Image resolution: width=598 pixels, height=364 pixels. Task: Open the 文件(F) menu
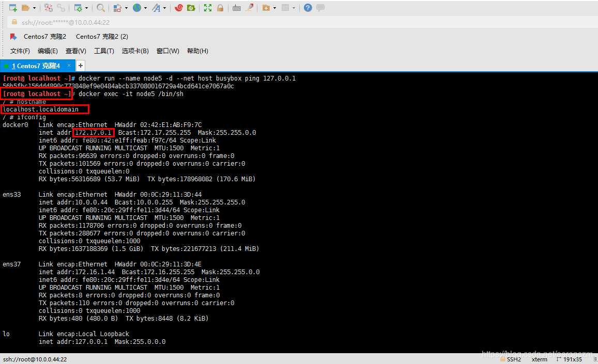(20, 51)
